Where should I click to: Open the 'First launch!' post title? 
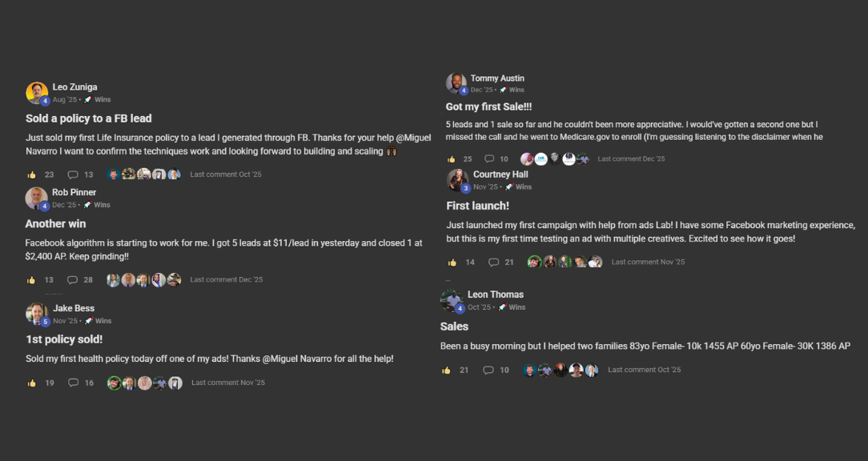(x=478, y=206)
